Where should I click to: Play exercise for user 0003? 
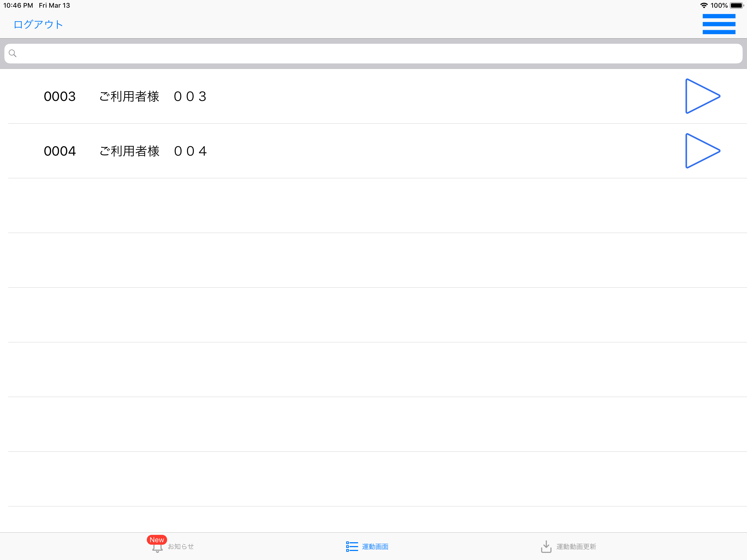click(x=702, y=96)
